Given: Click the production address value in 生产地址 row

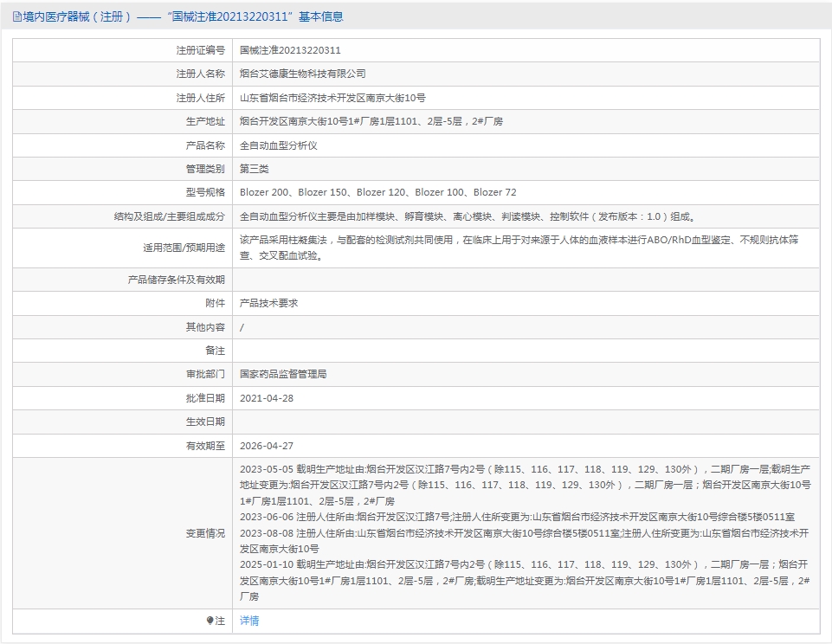Looking at the screenshot, I should pos(371,122).
